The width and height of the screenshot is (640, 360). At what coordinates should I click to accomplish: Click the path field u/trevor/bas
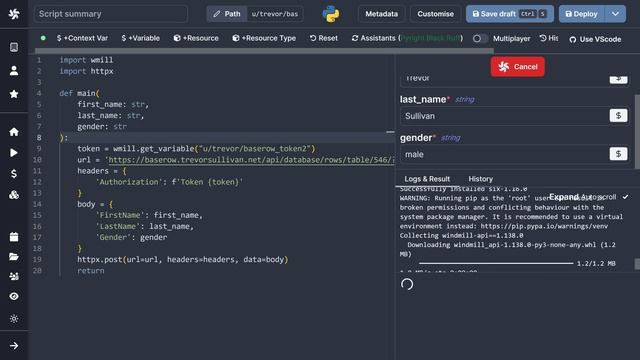[x=275, y=14]
